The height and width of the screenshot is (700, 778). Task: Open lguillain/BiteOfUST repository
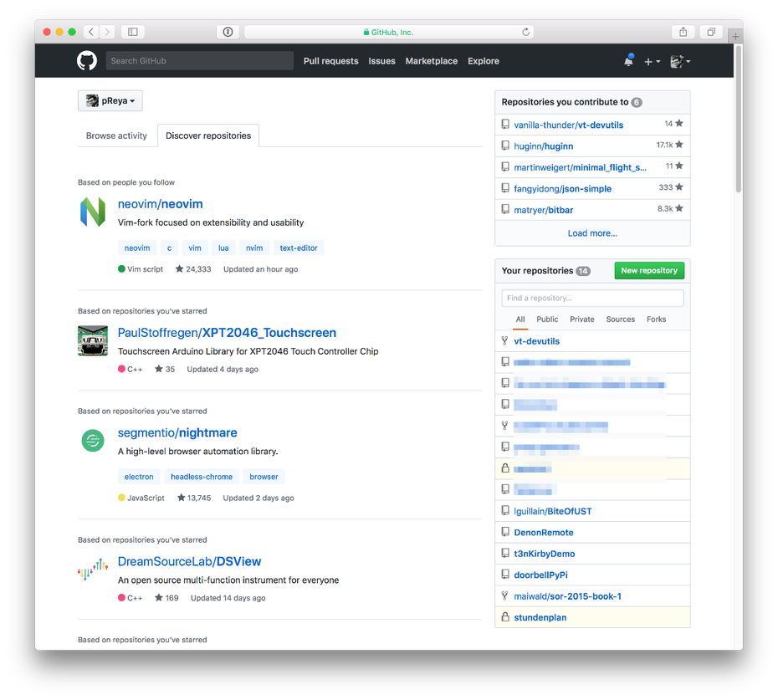pos(553,512)
